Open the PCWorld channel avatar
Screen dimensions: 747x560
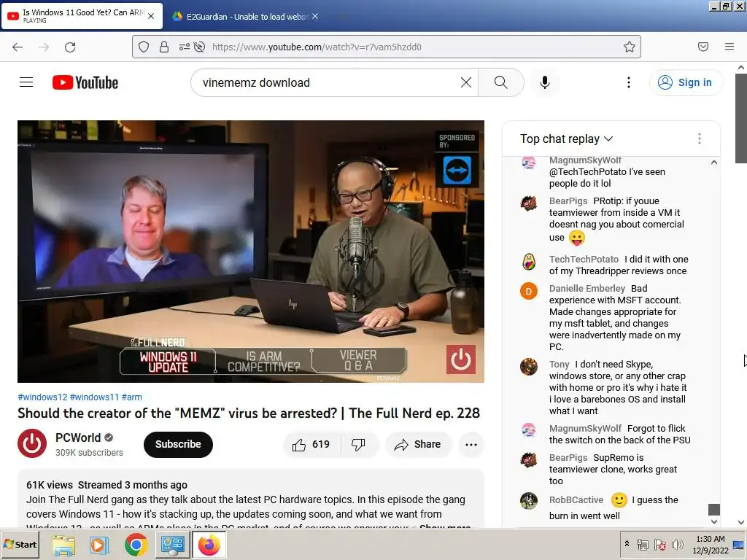click(x=32, y=443)
